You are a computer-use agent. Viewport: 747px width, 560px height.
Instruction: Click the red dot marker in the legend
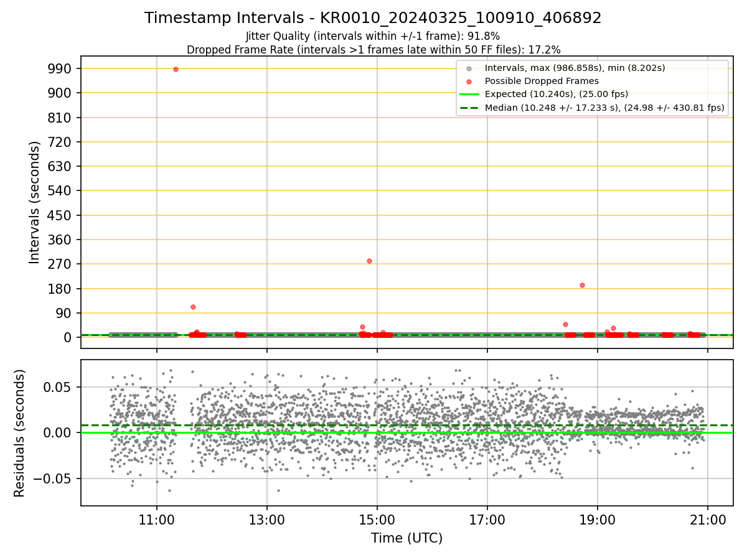pyautogui.click(x=469, y=82)
